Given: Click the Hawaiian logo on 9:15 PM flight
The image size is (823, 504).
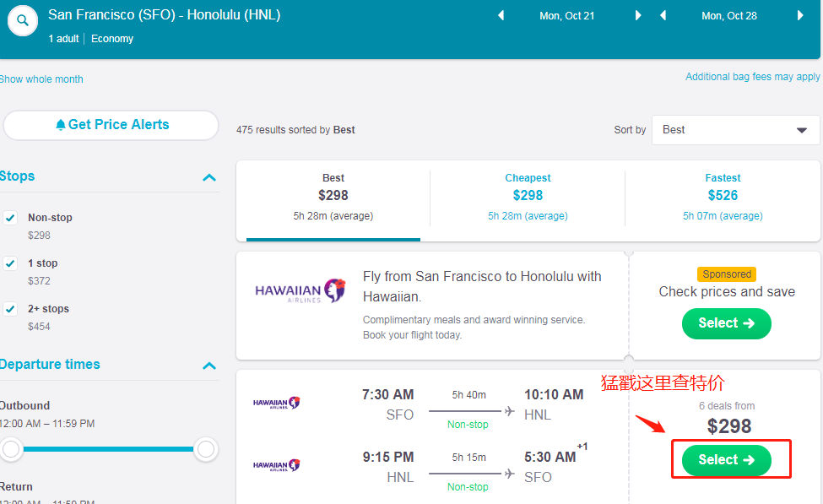Looking at the screenshot, I should 276,466.
